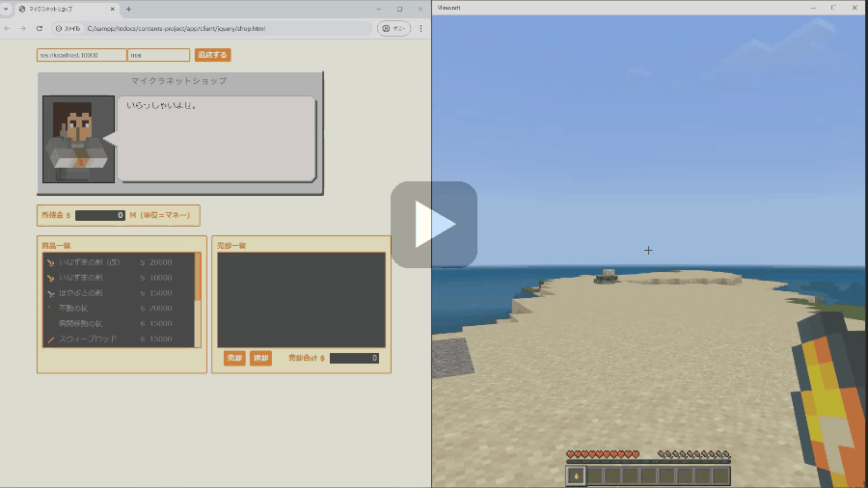Click the player name field next to the address

(x=158, y=55)
